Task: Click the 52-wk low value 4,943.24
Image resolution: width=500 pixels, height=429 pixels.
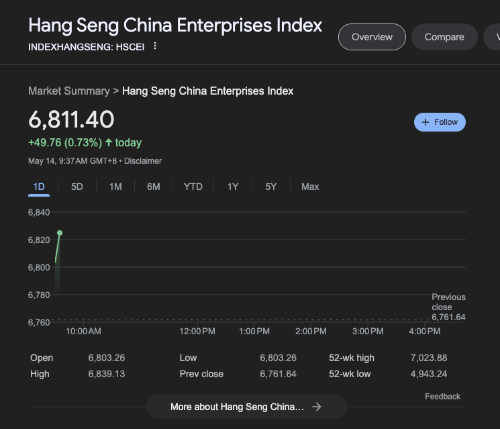Action: pyautogui.click(x=429, y=374)
